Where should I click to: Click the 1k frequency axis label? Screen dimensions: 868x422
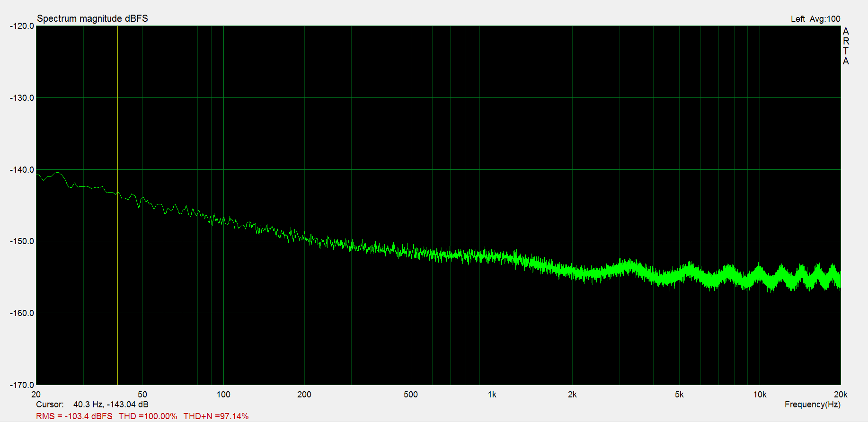pyautogui.click(x=492, y=395)
